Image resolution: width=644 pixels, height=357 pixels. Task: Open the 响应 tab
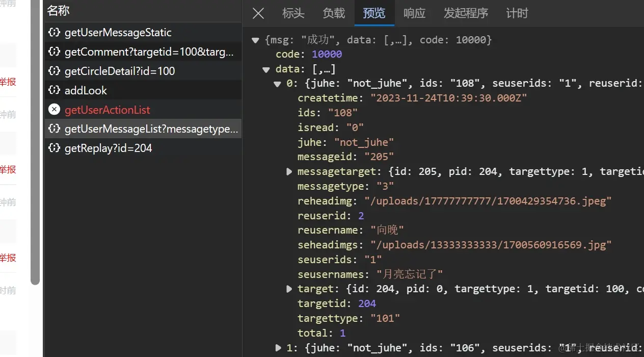(414, 13)
